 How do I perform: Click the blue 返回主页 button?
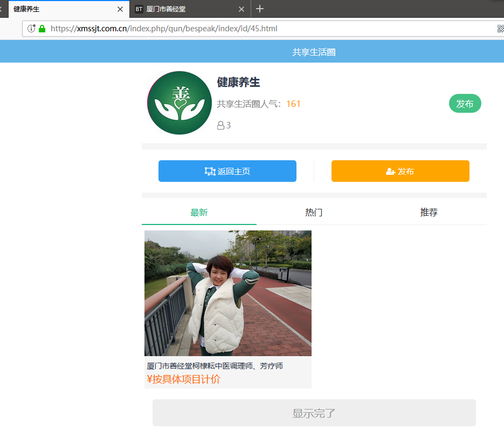click(x=227, y=171)
